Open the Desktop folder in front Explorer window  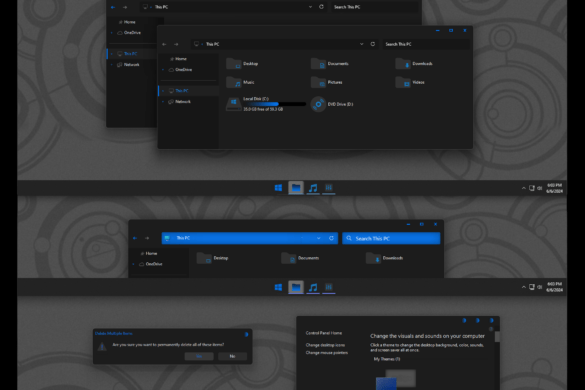[x=242, y=64]
